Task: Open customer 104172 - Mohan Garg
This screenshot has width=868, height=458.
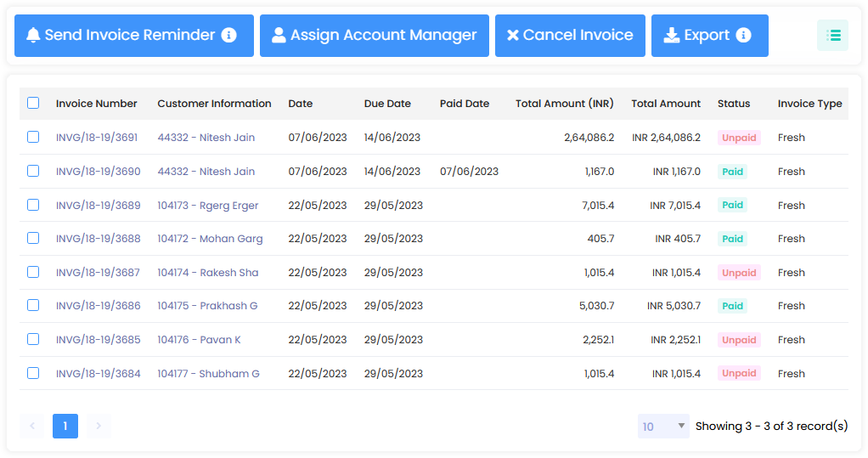Action: click(210, 239)
